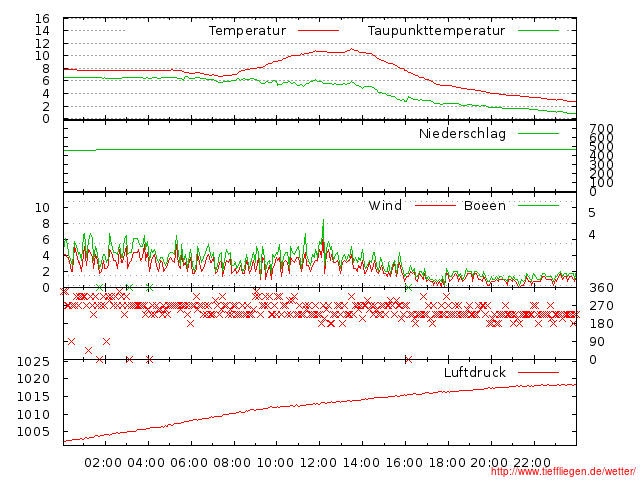Click the Wind legend label
The image size is (640, 480).
coord(385,205)
